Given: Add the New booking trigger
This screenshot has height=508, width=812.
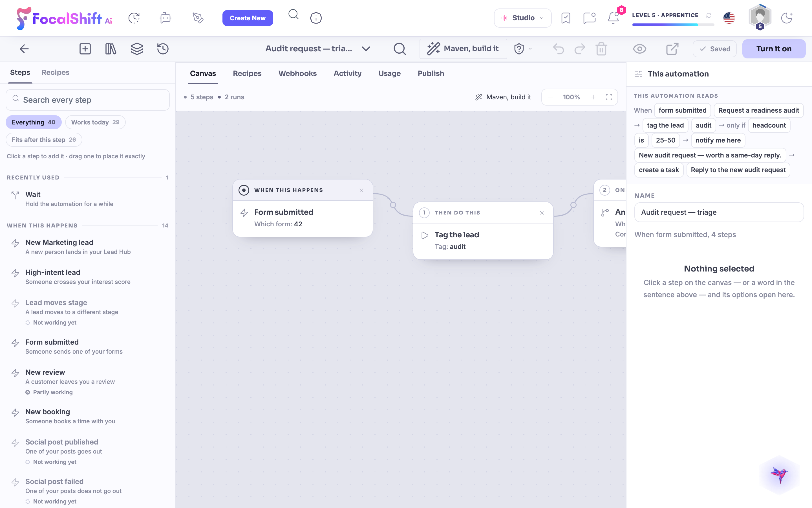Looking at the screenshot, I should (88, 416).
